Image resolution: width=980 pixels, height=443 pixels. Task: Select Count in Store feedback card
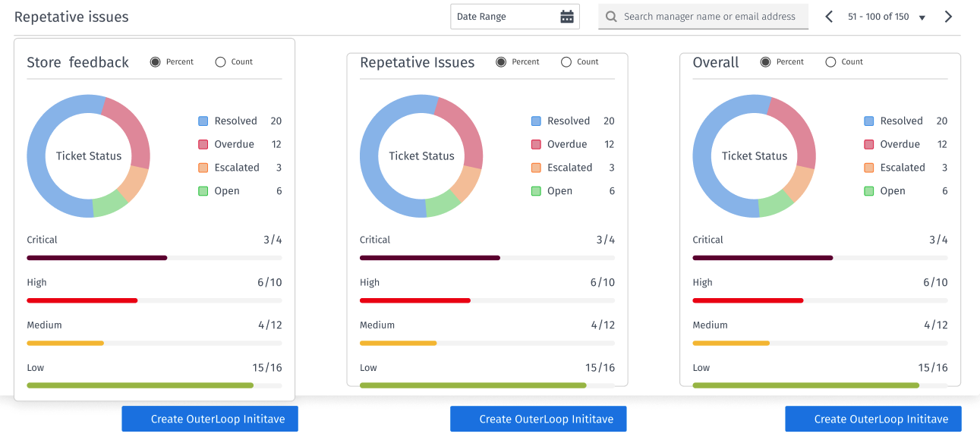point(221,62)
